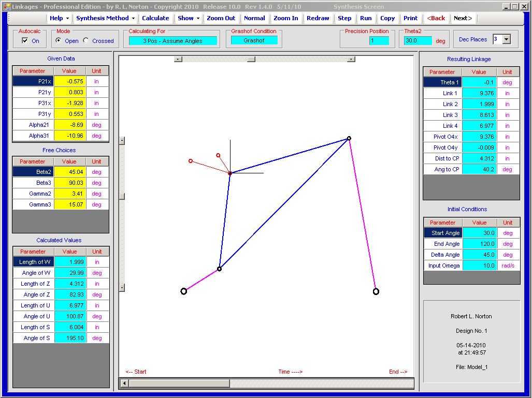Click the Delta Angle value 45.0
The width and height of the screenshot is (532, 398).
tap(479, 255)
